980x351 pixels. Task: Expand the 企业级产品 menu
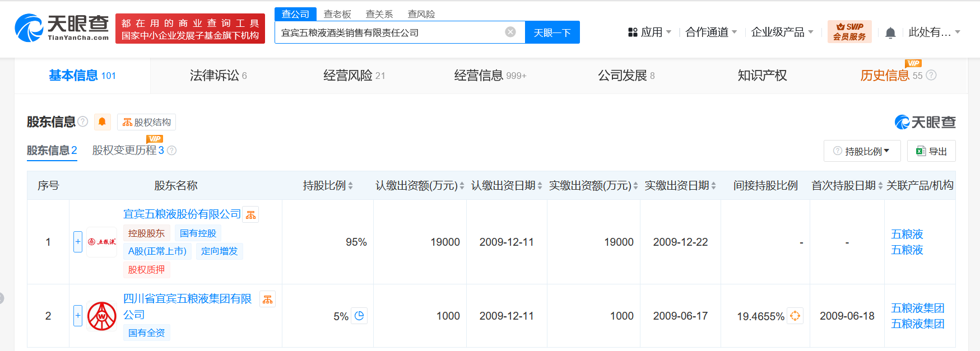click(782, 32)
